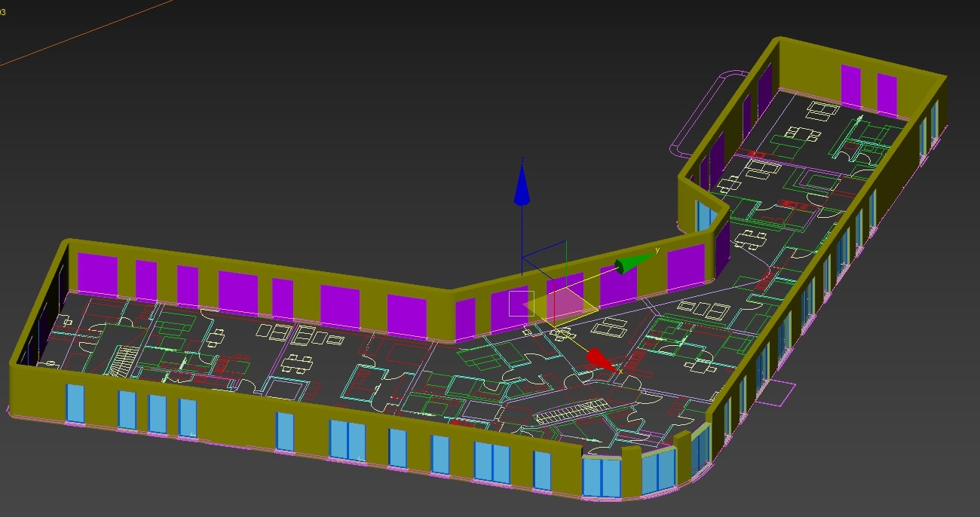Select the left purple panel on the top-right end wall
The image size is (980, 517).
[850, 87]
